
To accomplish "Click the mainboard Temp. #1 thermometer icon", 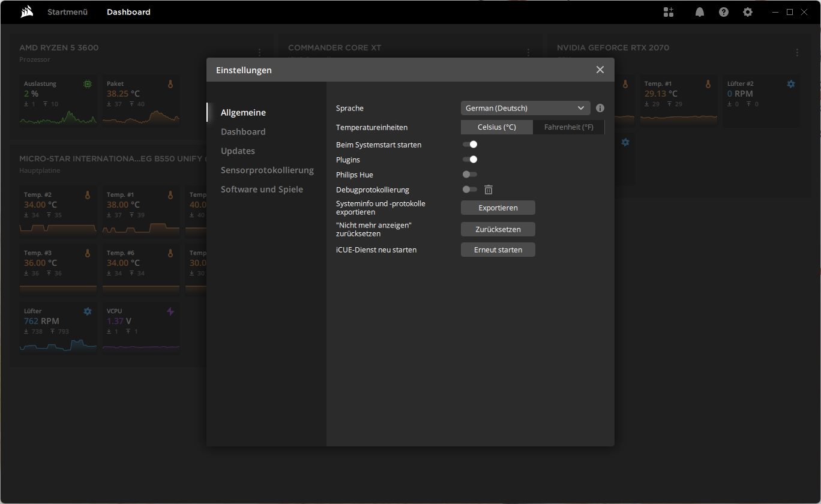I will (x=170, y=195).
